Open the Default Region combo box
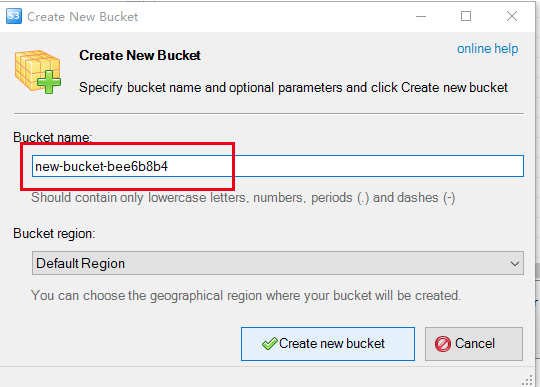 click(x=278, y=263)
